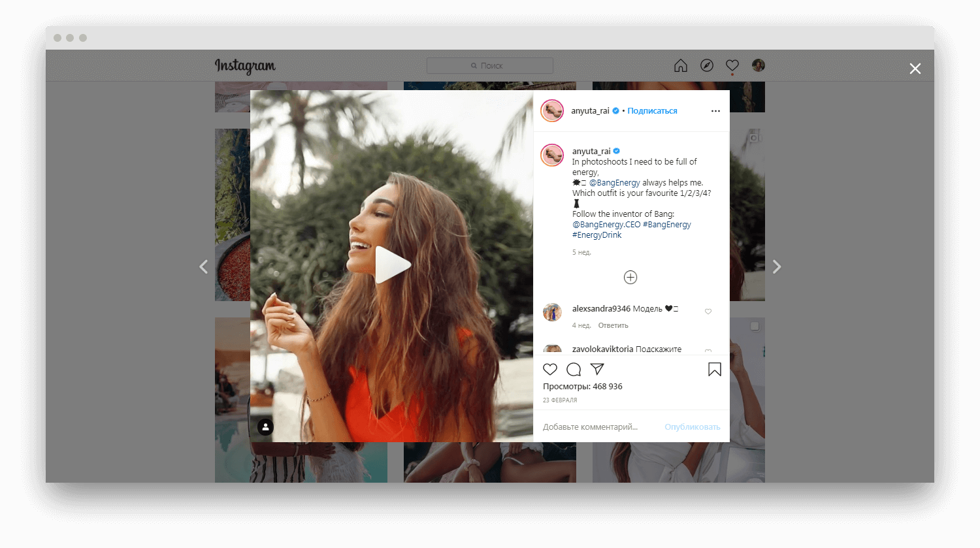Click Ответить under alexsandra9346 comment
Viewport: 980px width, 548px height.
click(613, 325)
